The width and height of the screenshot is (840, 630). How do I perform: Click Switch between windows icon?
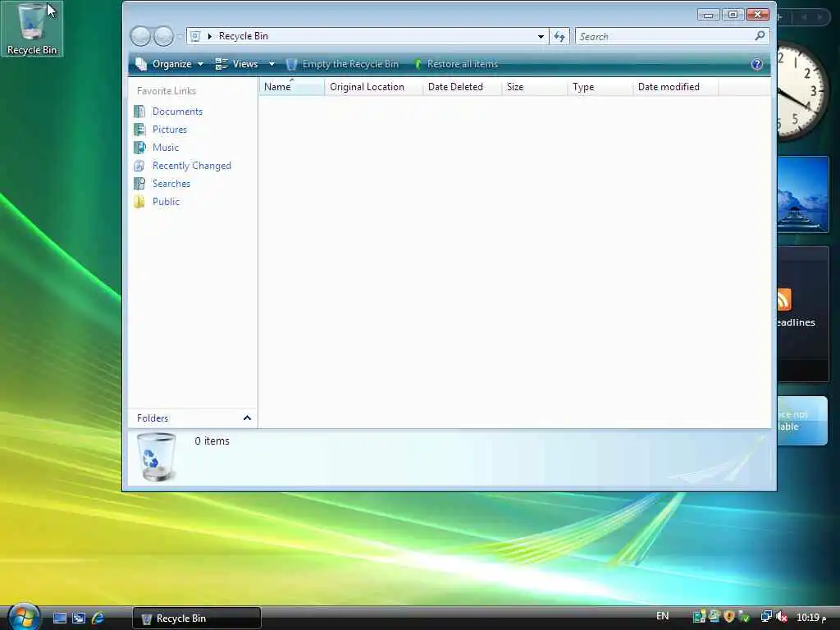(79, 619)
